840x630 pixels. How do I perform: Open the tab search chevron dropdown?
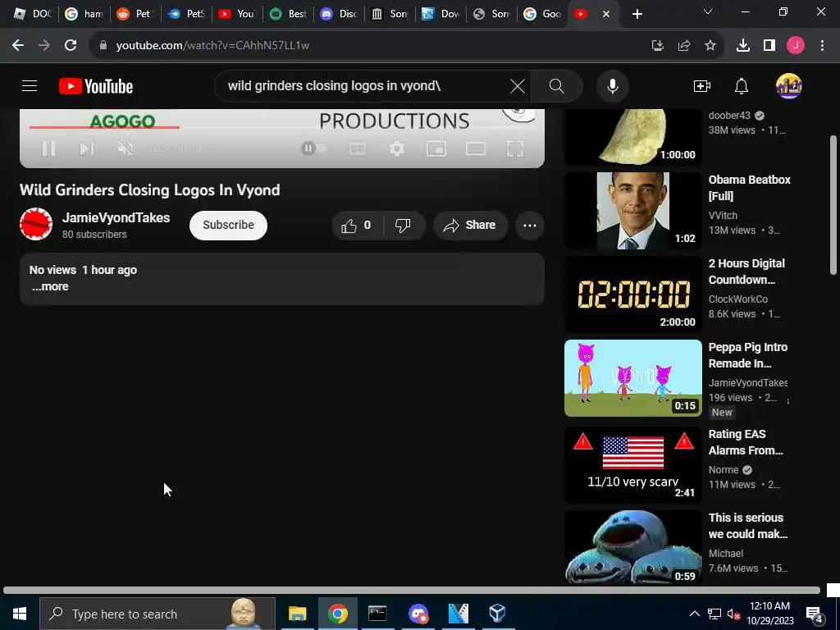(x=708, y=11)
